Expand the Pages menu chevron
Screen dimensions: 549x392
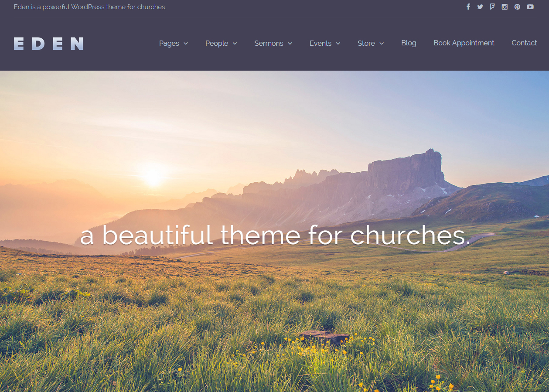pyautogui.click(x=186, y=44)
